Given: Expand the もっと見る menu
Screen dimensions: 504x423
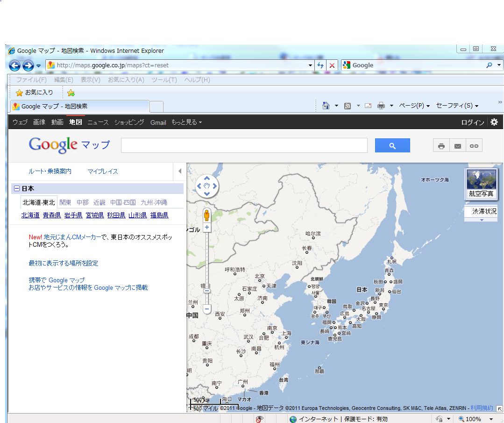Looking at the screenshot, I should click(186, 122).
